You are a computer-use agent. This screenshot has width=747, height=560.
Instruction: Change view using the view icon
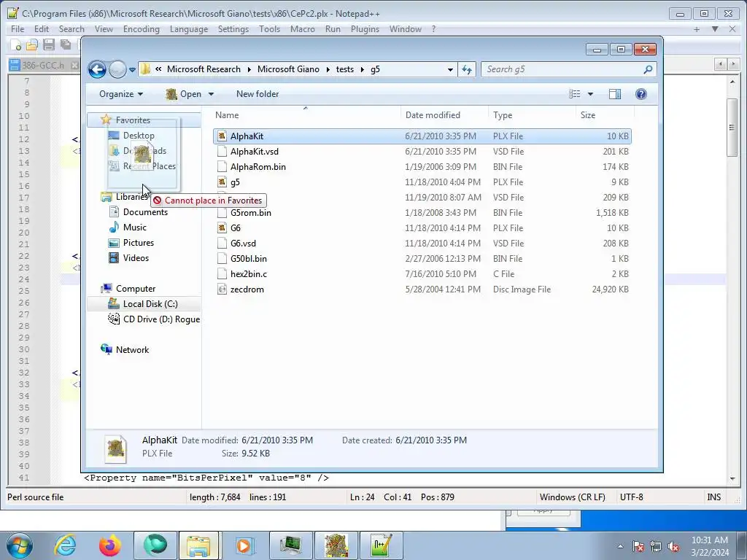coord(575,94)
